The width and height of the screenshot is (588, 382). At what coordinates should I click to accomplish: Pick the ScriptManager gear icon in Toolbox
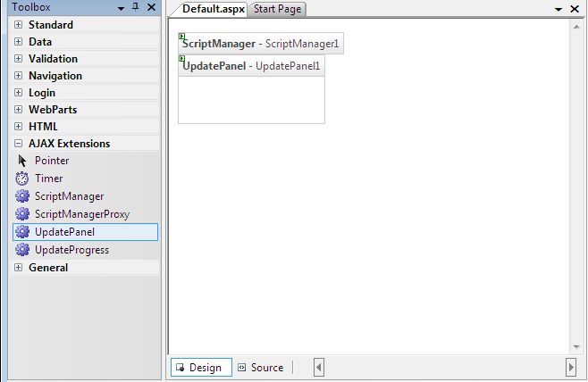pyautogui.click(x=22, y=196)
